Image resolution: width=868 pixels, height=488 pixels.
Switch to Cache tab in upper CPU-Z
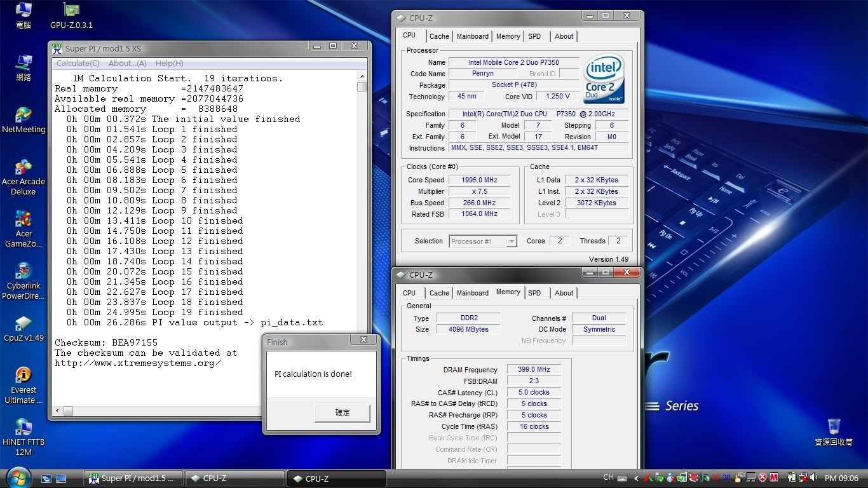pyautogui.click(x=439, y=36)
